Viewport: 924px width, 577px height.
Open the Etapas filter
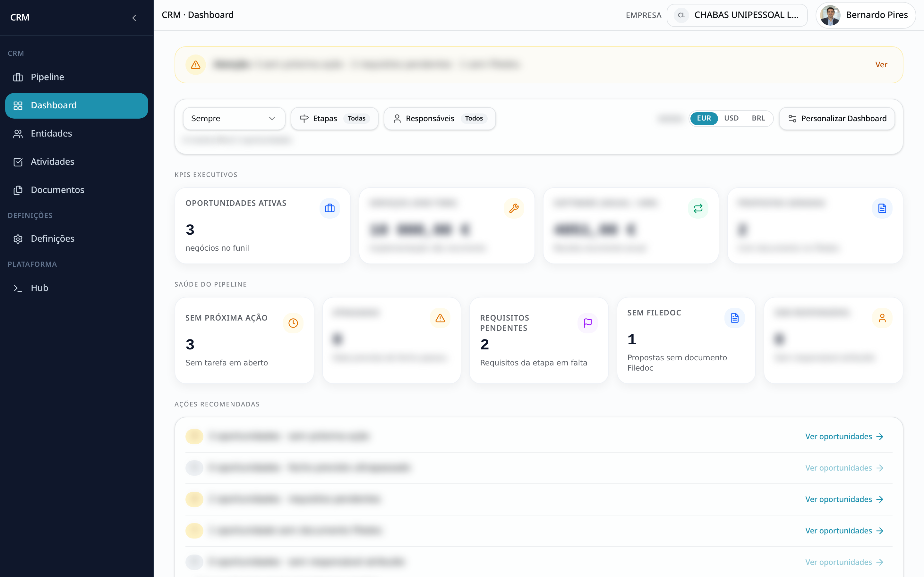point(335,118)
